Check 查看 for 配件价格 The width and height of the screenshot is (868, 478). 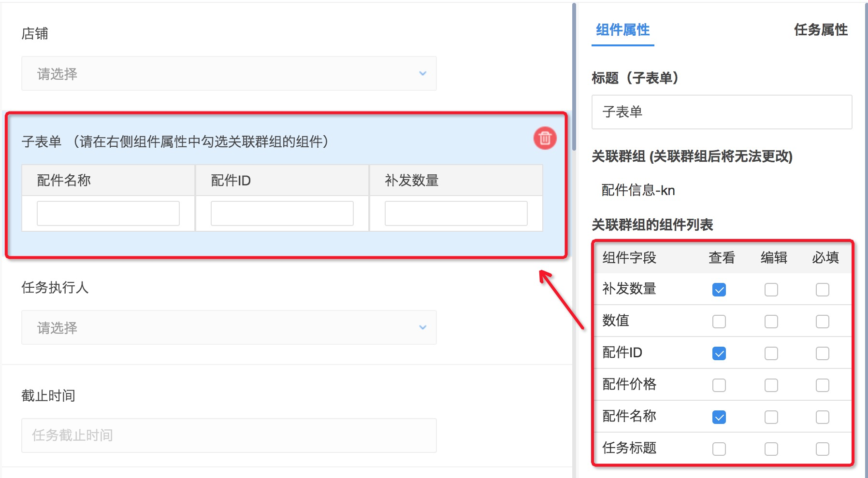(x=719, y=385)
